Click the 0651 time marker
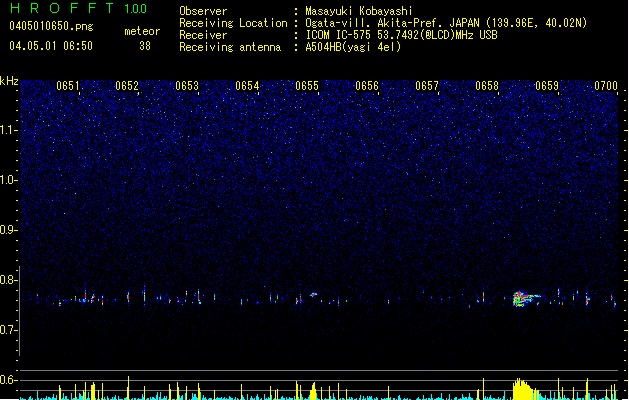This screenshot has width=629, height=400. pos(68,86)
